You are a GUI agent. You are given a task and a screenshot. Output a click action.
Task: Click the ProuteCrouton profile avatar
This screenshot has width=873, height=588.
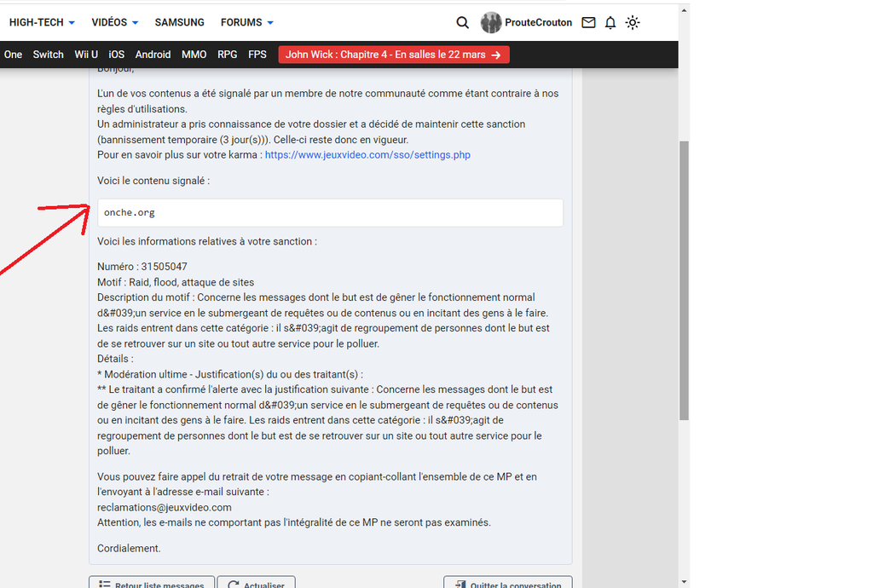491,23
